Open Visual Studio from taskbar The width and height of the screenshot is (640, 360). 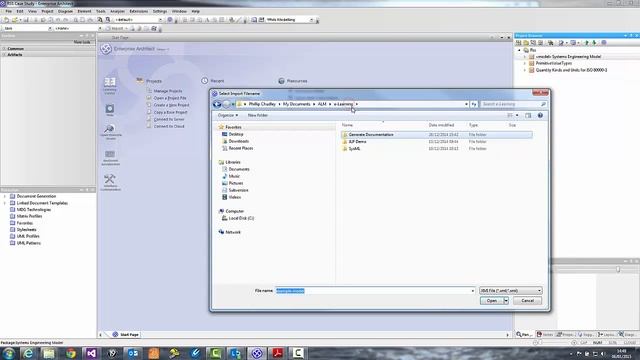91,353
